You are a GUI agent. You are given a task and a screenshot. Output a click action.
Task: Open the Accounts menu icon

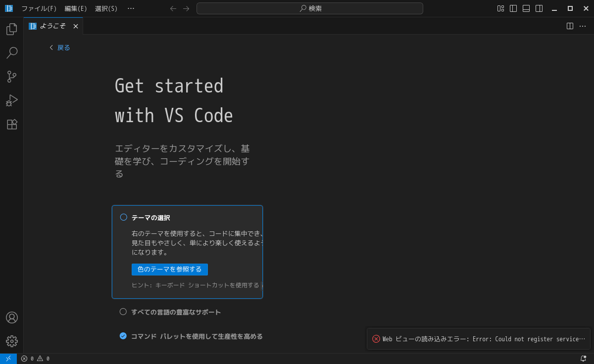point(12,318)
